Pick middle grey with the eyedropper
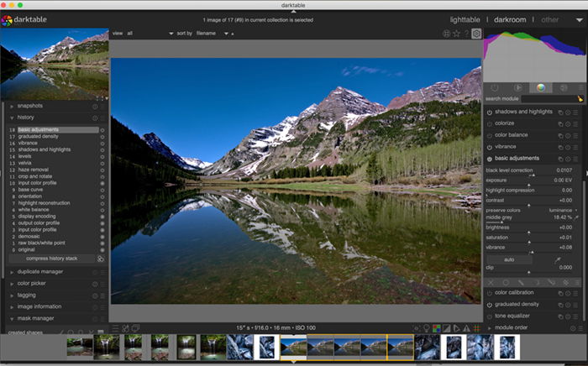Image resolution: width=588 pixels, height=366 pixels. point(577,217)
